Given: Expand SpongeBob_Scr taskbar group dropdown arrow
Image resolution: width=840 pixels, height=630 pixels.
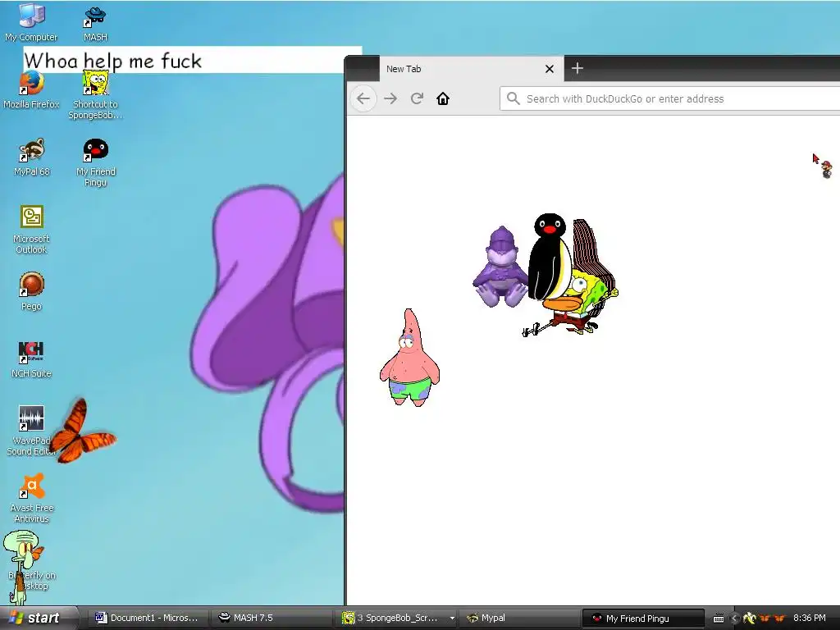Looking at the screenshot, I should click(x=452, y=618).
